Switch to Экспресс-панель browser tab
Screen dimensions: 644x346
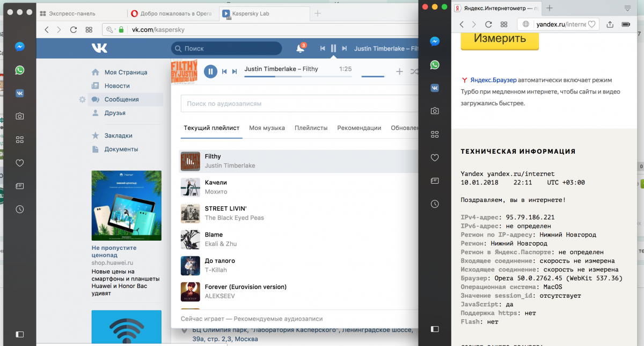(82, 13)
